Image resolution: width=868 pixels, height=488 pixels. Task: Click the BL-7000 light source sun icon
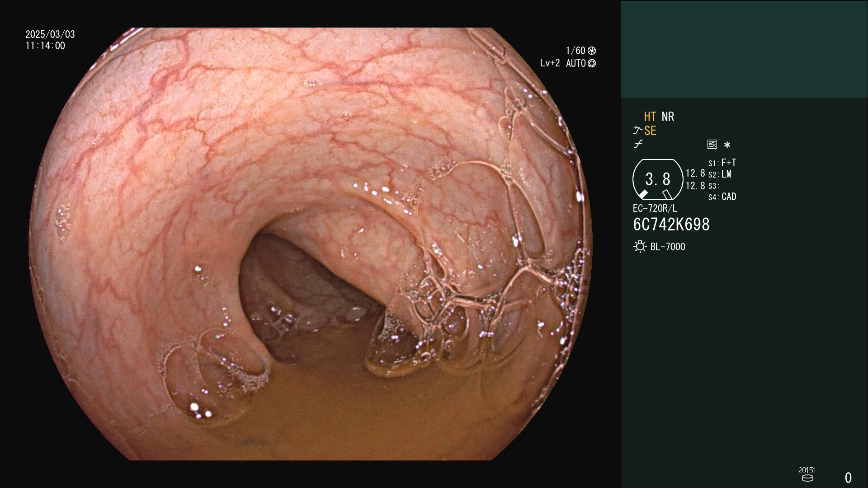[x=640, y=247]
